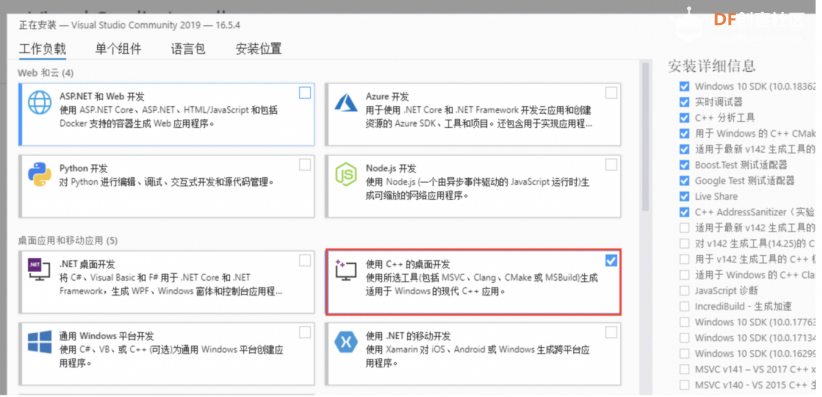Click the .NET desktop development icon
Viewport: 822px width, 397px height.
point(39,270)
